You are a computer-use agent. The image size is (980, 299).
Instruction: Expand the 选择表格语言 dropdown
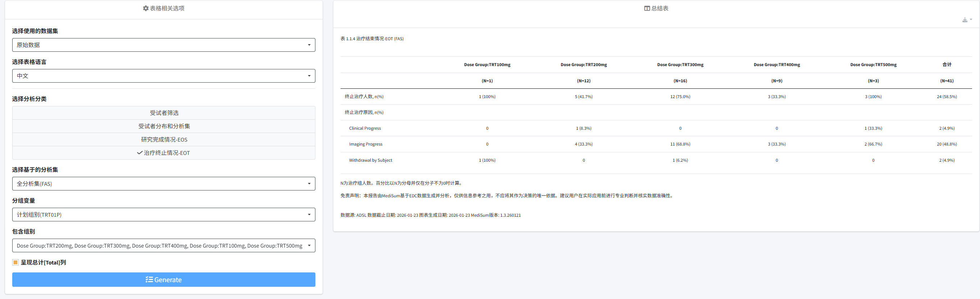click(164, 76)
